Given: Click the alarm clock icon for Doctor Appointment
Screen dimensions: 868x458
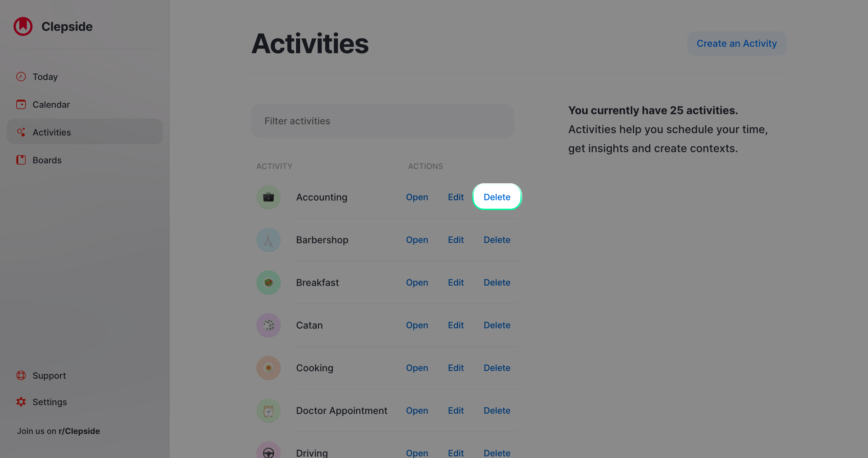Looking at the screenshot, I should [x=268, y=410].
